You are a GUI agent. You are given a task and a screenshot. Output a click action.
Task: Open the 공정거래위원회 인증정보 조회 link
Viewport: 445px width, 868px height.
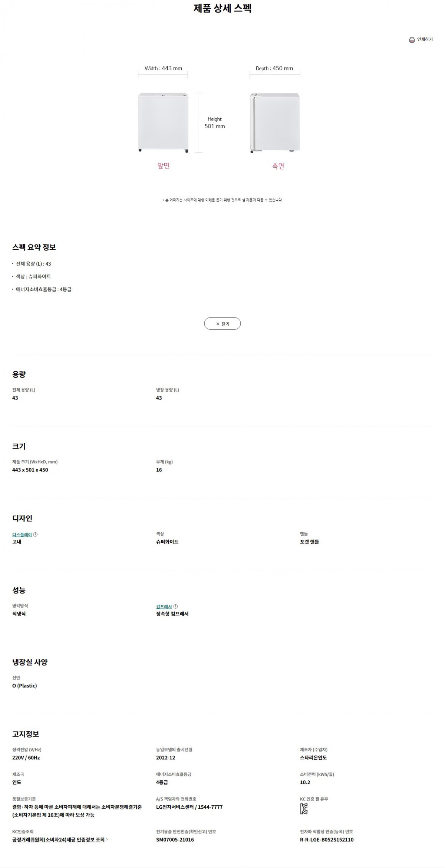click(58, 839)
